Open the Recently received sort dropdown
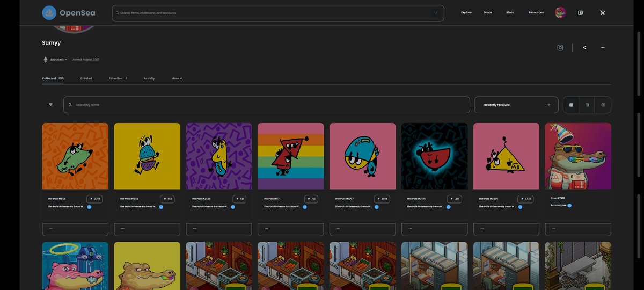 pos(516,105)
